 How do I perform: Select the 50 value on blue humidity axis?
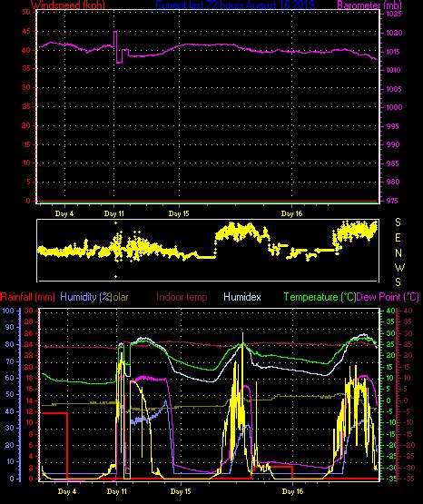pos(10,394)
